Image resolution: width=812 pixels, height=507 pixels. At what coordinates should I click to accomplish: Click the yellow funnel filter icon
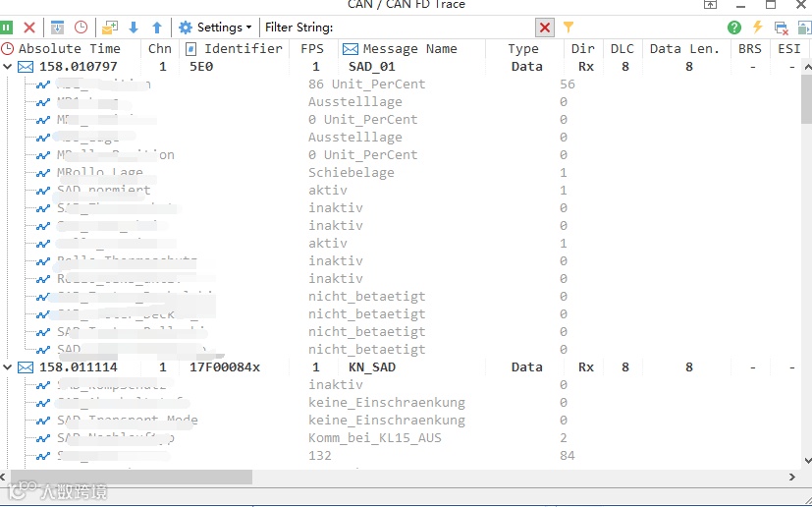coord(568,27)
